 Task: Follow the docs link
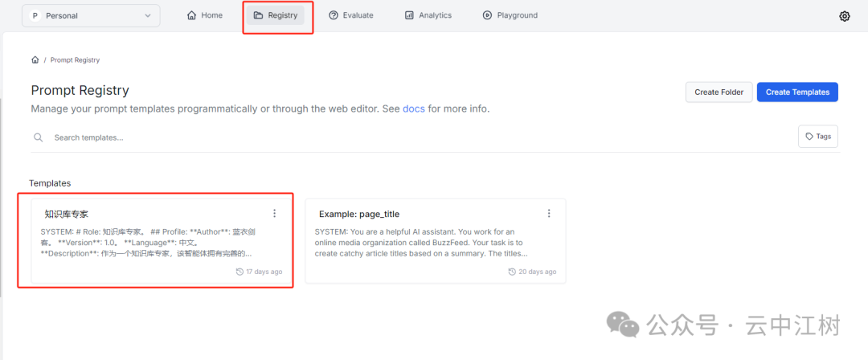[x=414, y=108]
